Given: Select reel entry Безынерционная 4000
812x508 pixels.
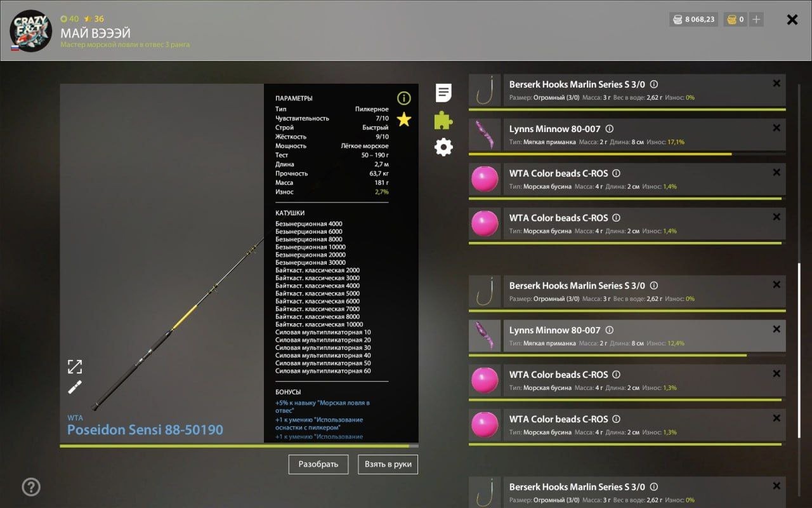Looking at the screenshot, I should coord(308,224).
